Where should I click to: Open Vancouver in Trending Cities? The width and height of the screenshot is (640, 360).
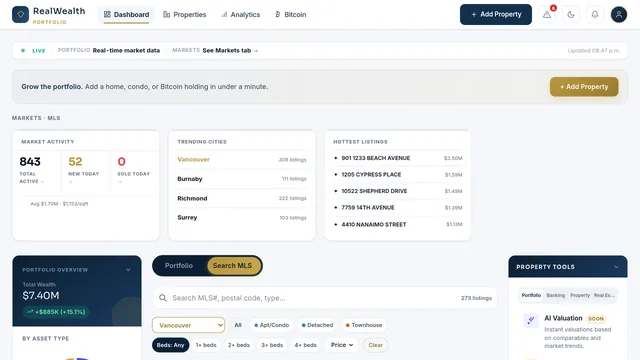(x=242, y=160)
